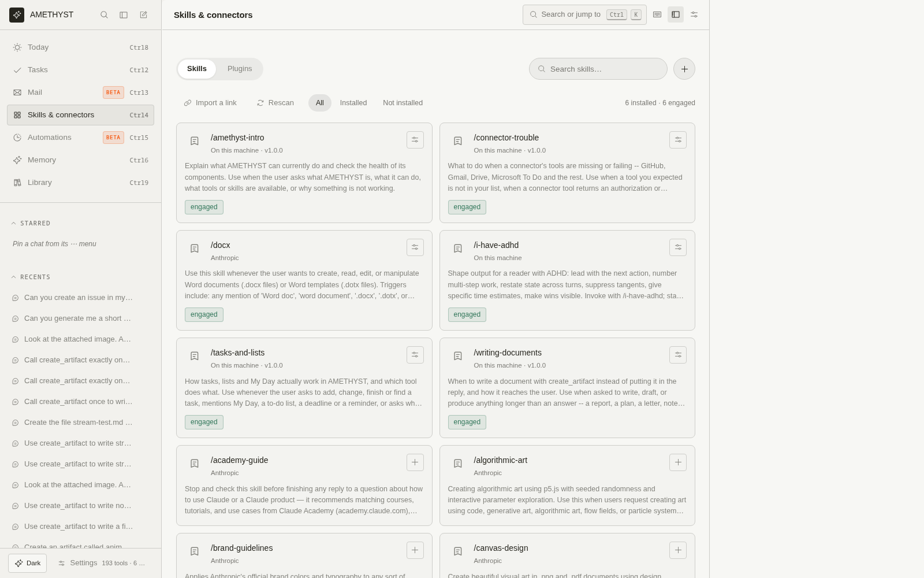Install /canvas-design skill with plus icon

pyautogui.click(x=678, y=550)
